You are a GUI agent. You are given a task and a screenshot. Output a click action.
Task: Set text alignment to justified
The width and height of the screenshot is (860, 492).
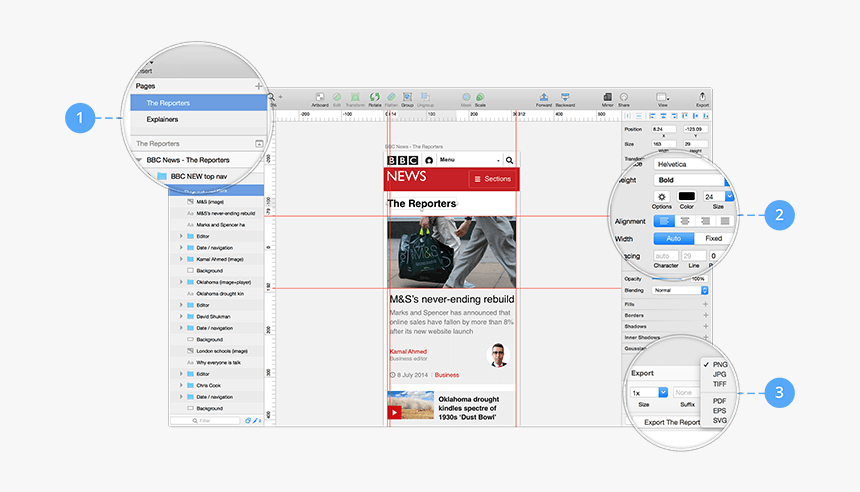pos(725,221)
